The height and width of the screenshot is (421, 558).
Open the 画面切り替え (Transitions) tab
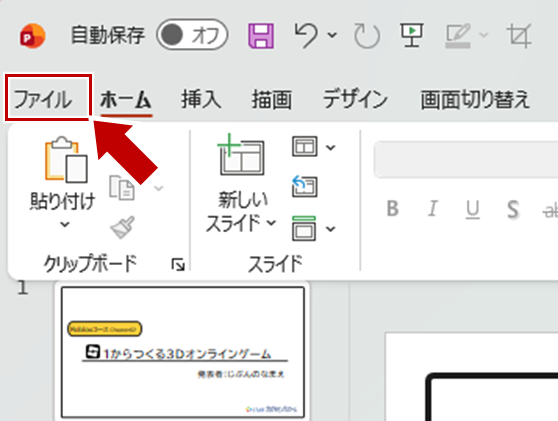(475, 99)
